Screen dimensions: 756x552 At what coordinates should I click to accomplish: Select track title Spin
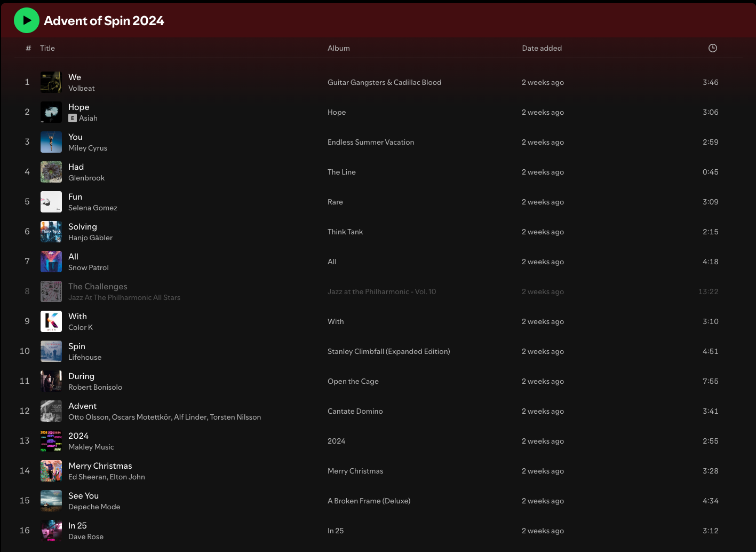click(x=77, y=346)
